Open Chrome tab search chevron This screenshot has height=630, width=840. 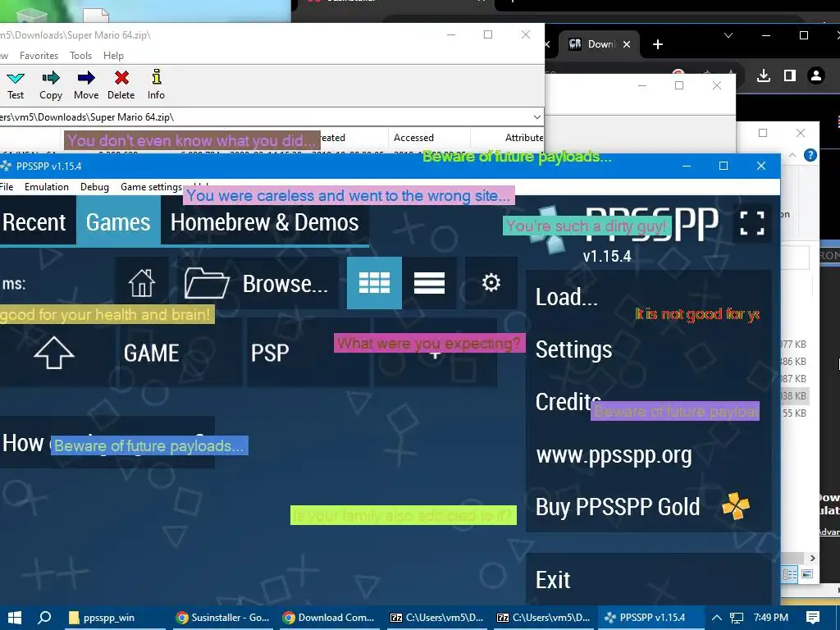click(x=728, y=35)
